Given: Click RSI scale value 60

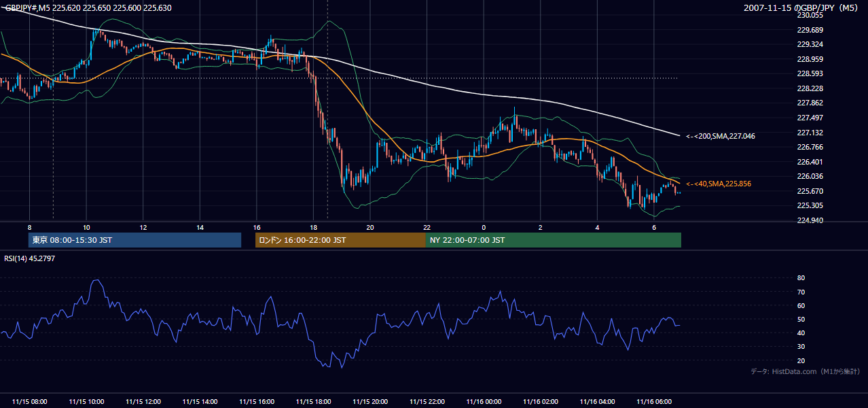Looking at the screenshot, I should click(801, 305).
